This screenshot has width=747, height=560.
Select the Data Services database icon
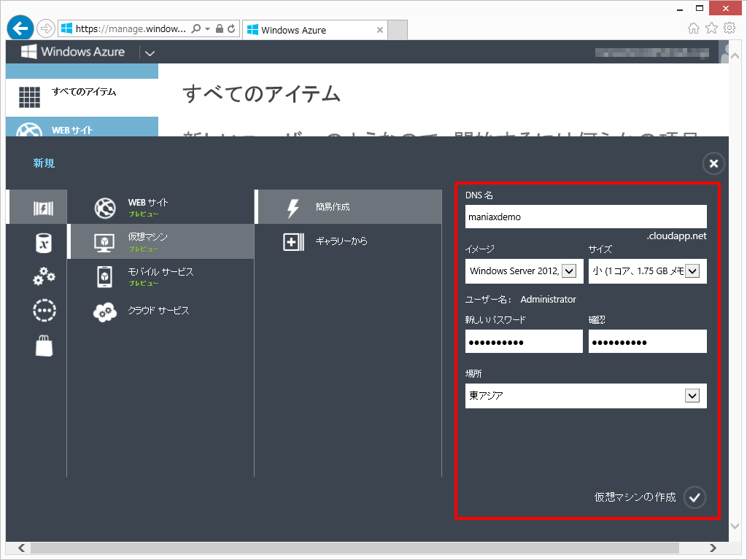(x=44, y=242)
